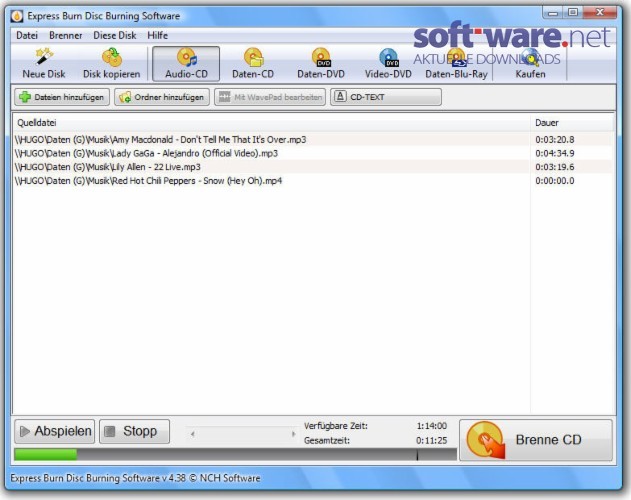Click duration 0:03:19.6
631x500 pixels.
click(x=555, y=167)
